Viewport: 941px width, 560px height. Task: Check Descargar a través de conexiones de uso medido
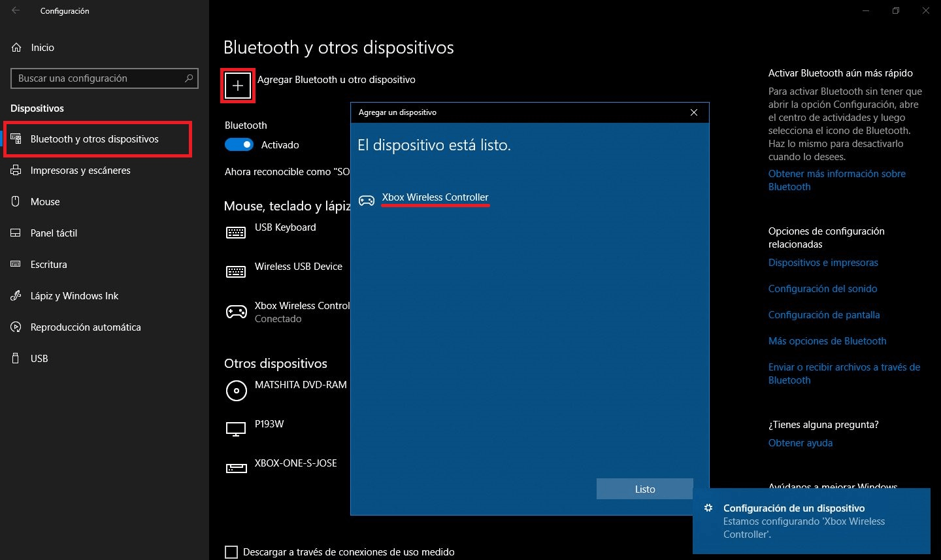pyautogui.click(x=231, y=552)
